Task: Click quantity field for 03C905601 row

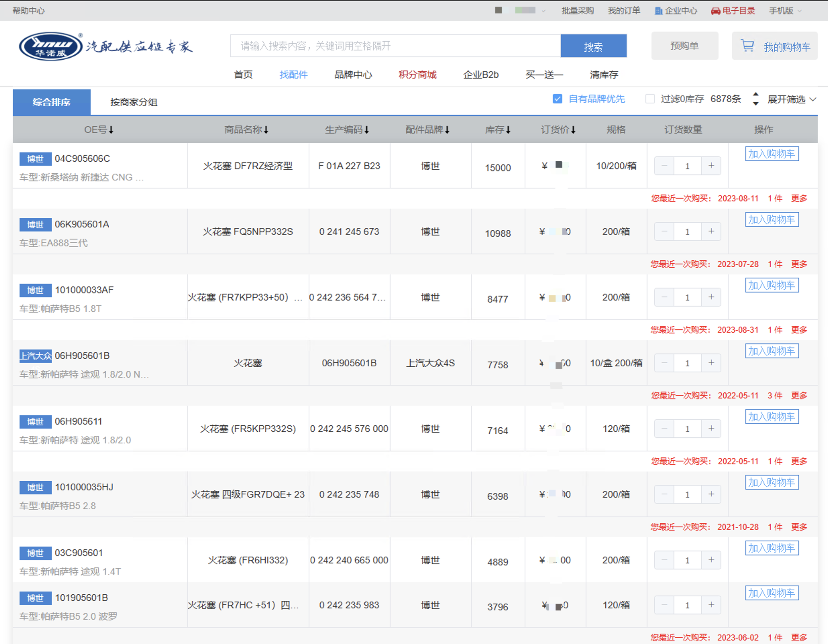Action: [687, 560]
